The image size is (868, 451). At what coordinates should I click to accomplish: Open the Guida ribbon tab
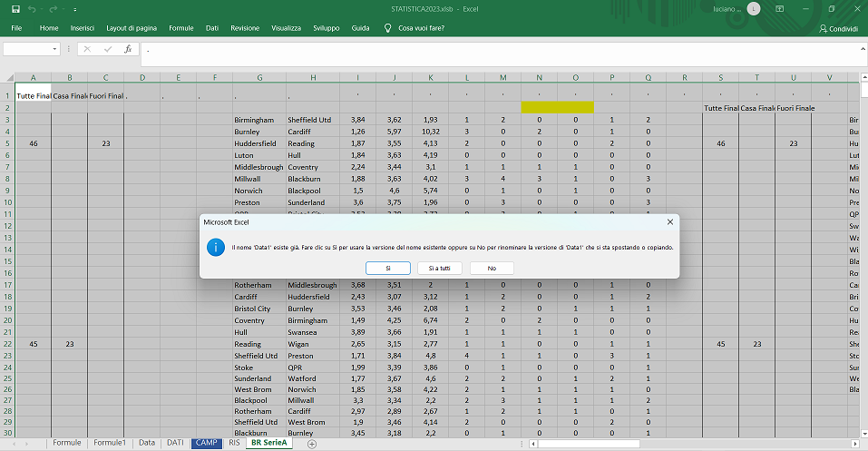360,28
